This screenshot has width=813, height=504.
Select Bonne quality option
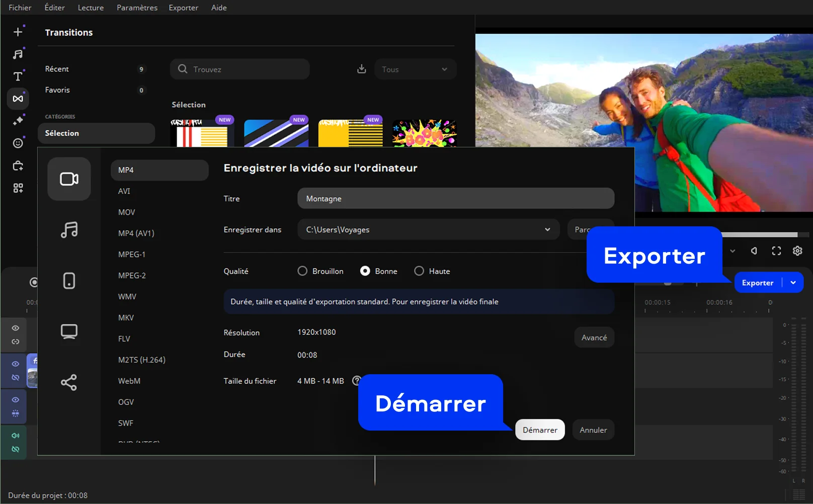(365, 271)
